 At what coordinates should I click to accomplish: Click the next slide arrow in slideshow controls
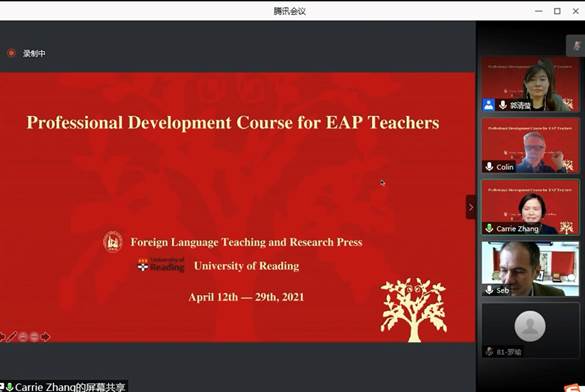coord(45,337)
